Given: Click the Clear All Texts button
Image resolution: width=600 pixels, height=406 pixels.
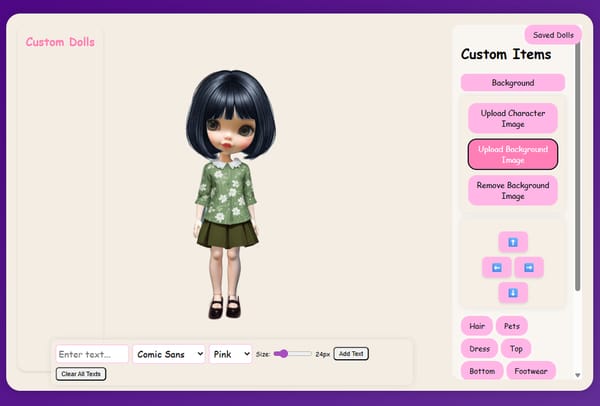Looking at the screenshot, I should coord(81,374).
